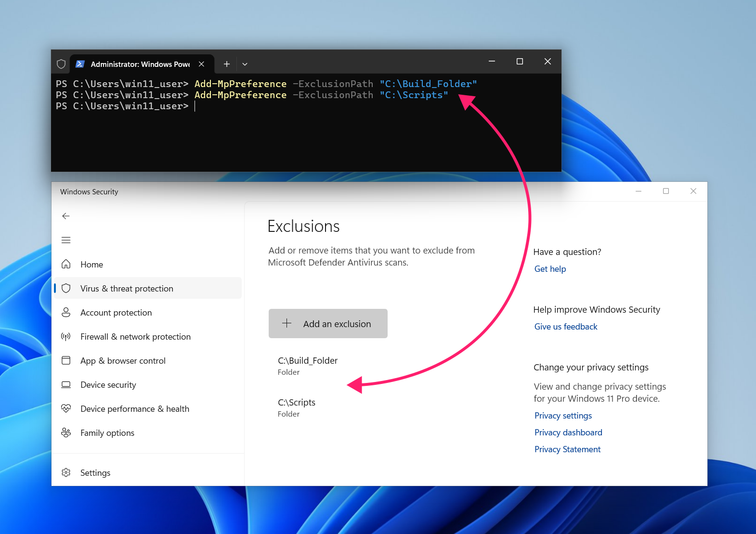This screenshot has height=534, width=756.
Task: Click the Account protection person icon
Action: coord(66,312)
